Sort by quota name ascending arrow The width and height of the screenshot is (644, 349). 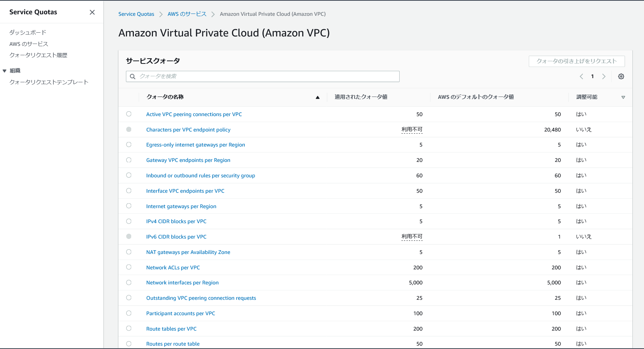click(318, 97)
